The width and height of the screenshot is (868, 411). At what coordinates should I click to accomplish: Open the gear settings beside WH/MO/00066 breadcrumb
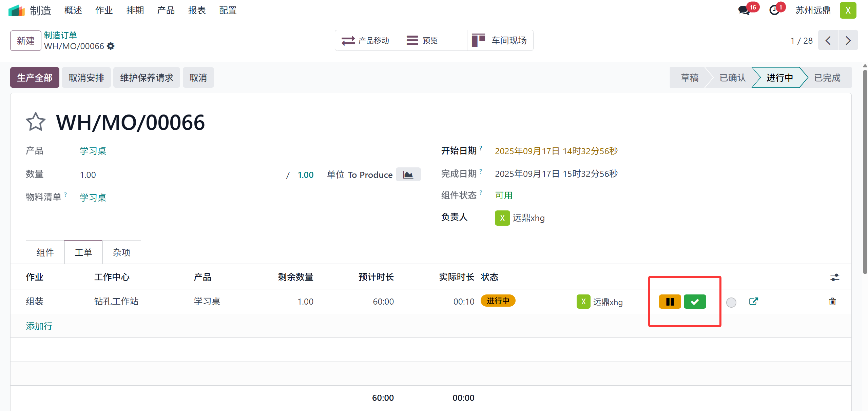(111, 46)
